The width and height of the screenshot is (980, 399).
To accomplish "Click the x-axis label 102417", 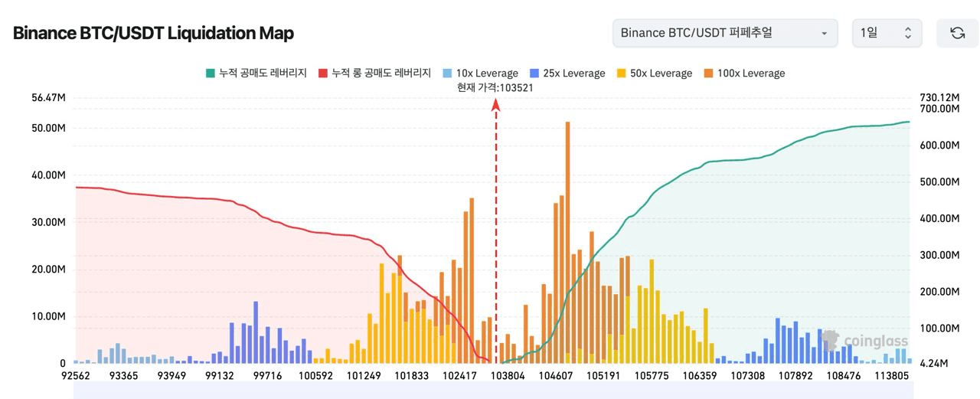I will click(461, 376).
